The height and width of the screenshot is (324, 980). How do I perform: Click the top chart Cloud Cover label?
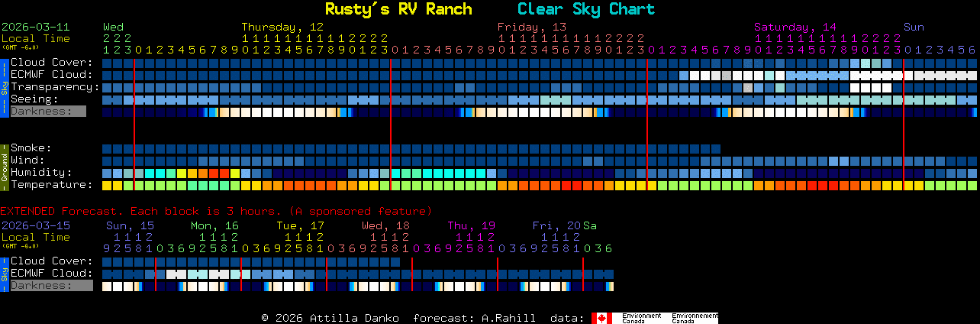[x=51, y=63]
